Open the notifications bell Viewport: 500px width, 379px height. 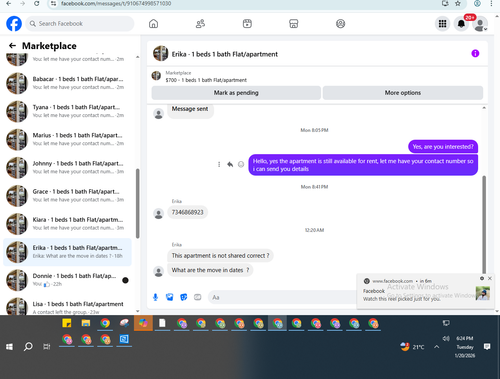461,24
